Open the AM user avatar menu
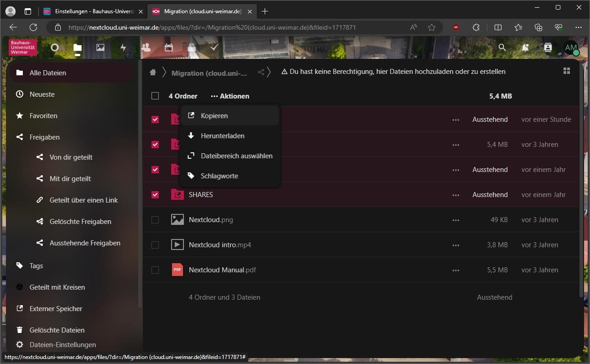The image size is (590, 364). (571, 48)
